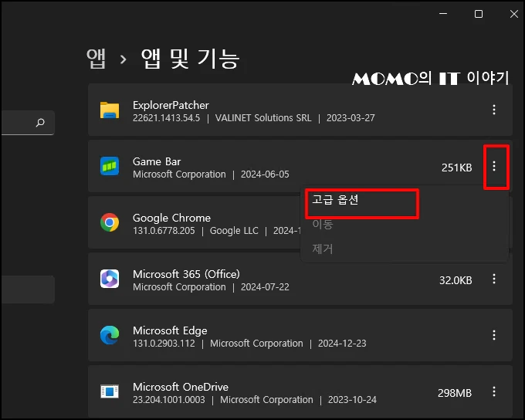This screenshot has height=420, width=525.
Task: Maximize the Settings window
Action: click(479, 14)
